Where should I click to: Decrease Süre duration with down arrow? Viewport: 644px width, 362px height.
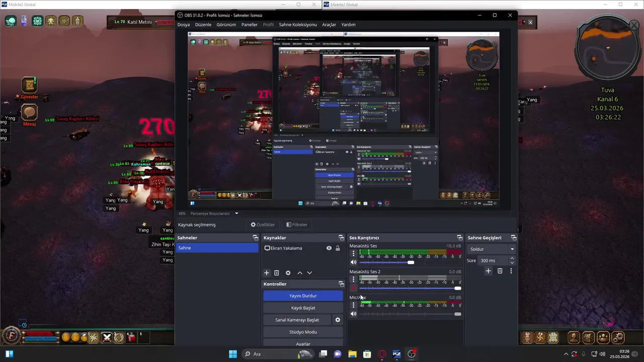[512, 262]
